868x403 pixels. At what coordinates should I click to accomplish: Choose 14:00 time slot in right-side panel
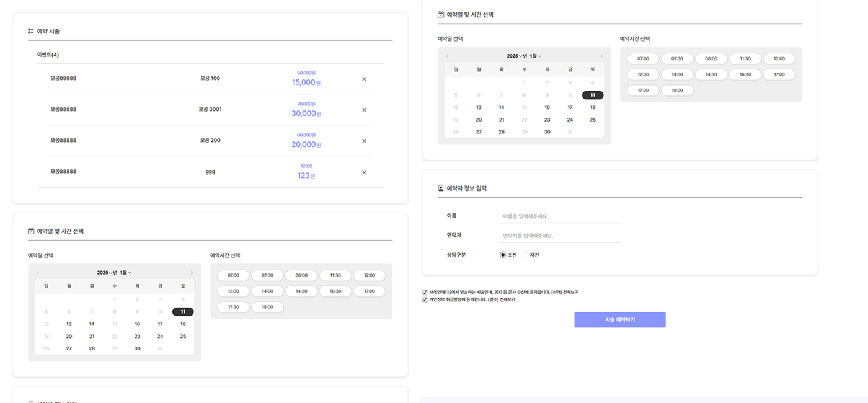[677, 74]
